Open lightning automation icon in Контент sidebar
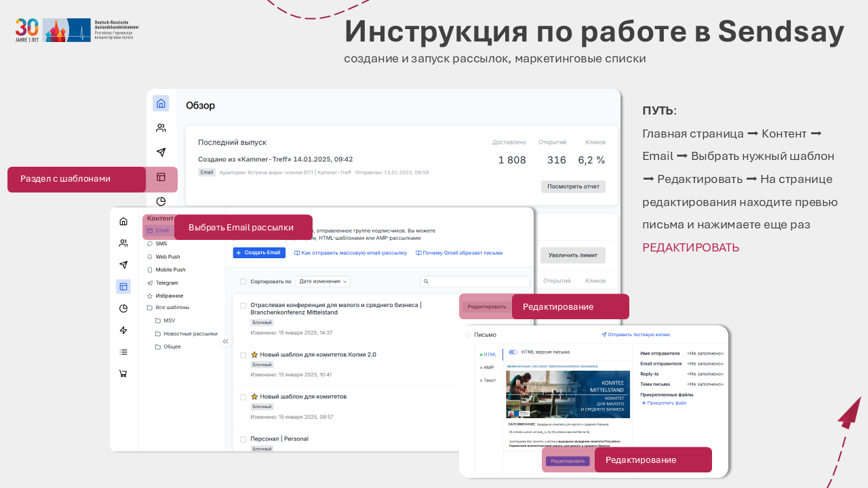 (123, 330)
